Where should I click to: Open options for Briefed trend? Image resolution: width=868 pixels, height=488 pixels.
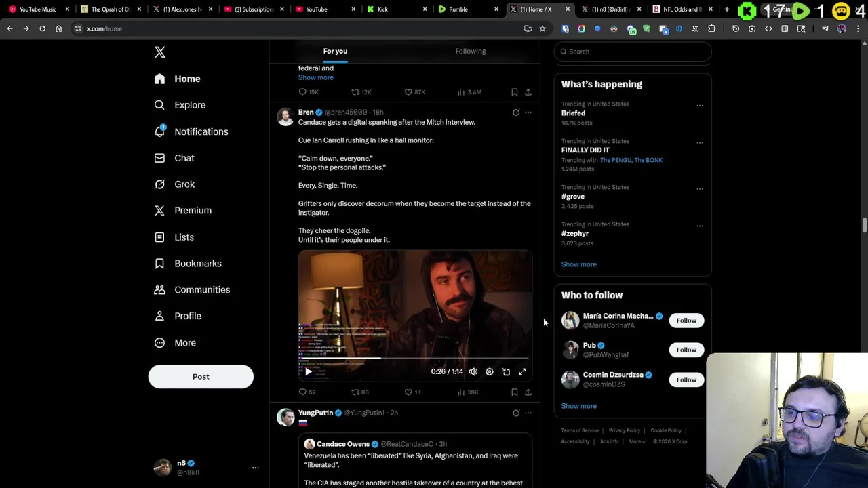700,106
